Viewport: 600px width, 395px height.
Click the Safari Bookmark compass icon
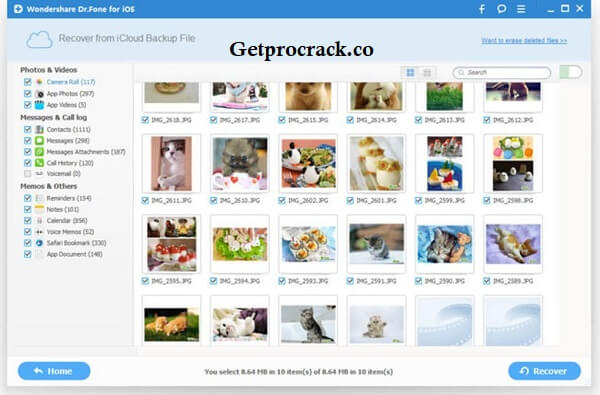[x=39, y=243]
